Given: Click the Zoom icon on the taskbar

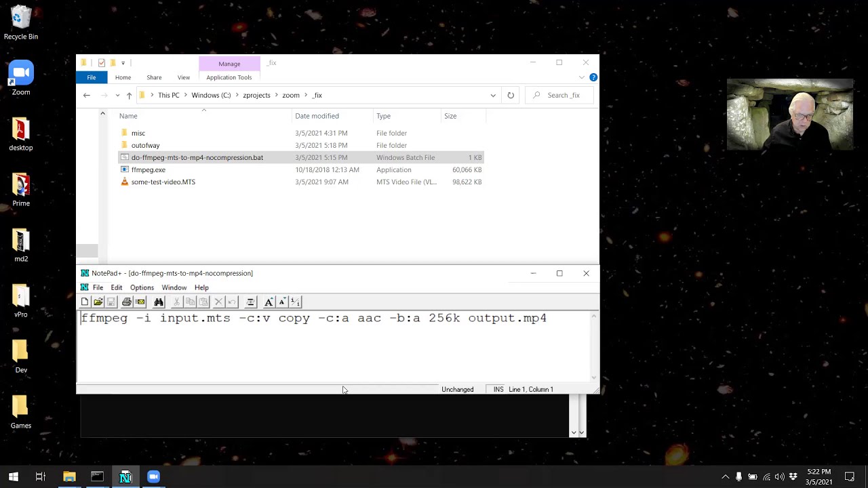Looking at the screenshot, I should pos(153,476).
